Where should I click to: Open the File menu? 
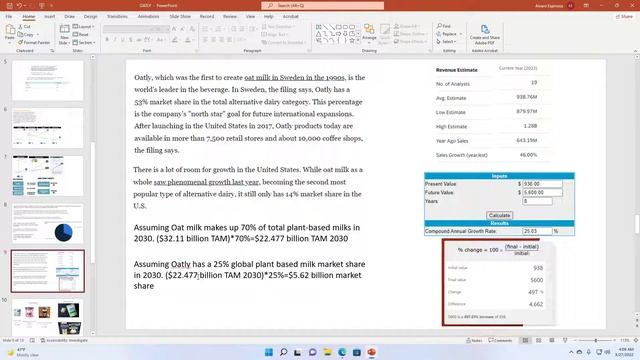(x=9, y=16)
